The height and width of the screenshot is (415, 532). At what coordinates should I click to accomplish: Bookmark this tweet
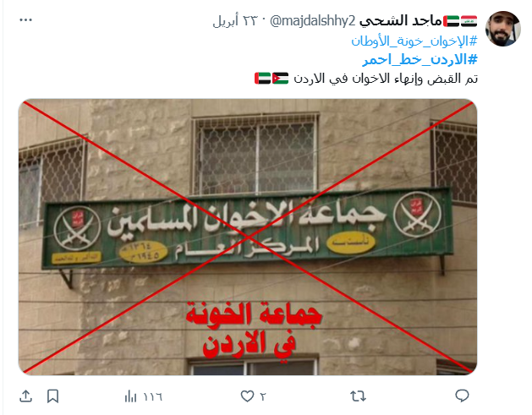point(53,396)
